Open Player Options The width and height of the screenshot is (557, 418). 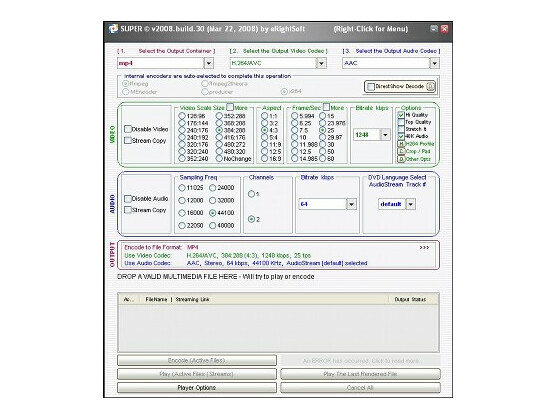(x=197, y=387)
